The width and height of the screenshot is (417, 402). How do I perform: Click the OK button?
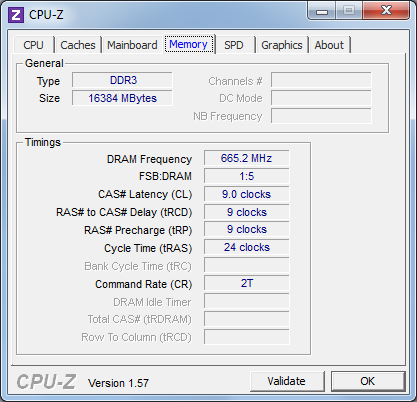coord(367,381)
